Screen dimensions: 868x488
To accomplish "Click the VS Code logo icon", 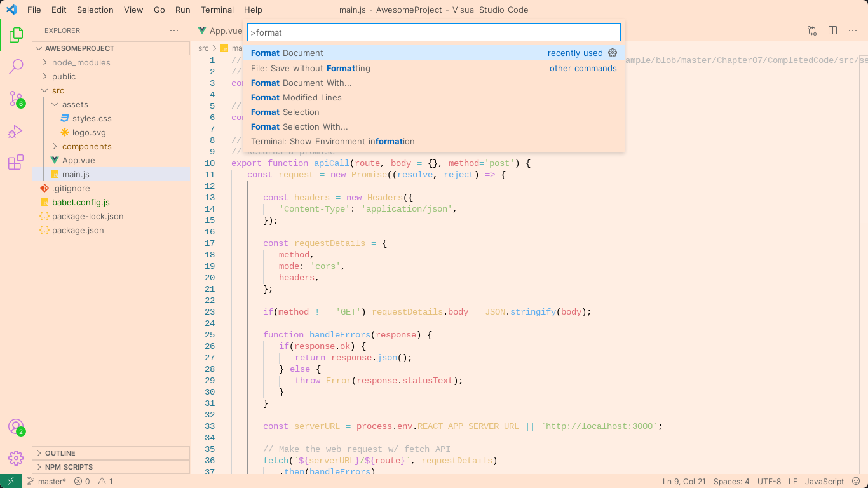I will coord(11,10).
